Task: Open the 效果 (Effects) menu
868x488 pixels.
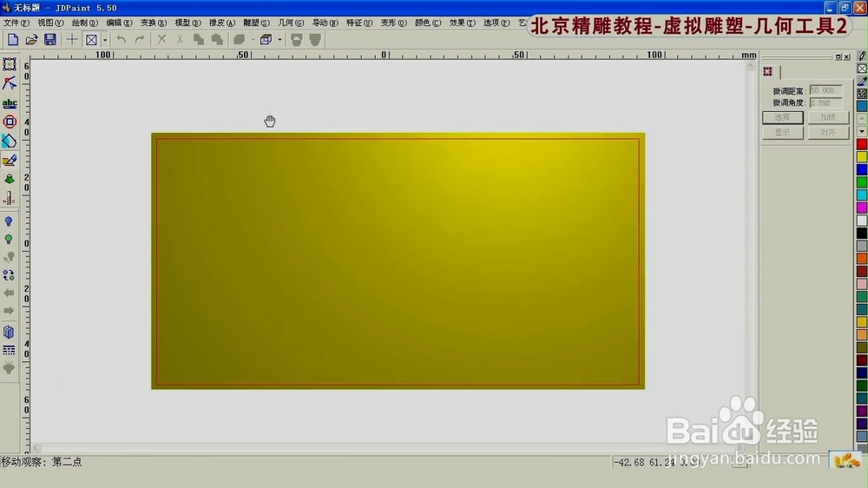Action: pos(463,23)
